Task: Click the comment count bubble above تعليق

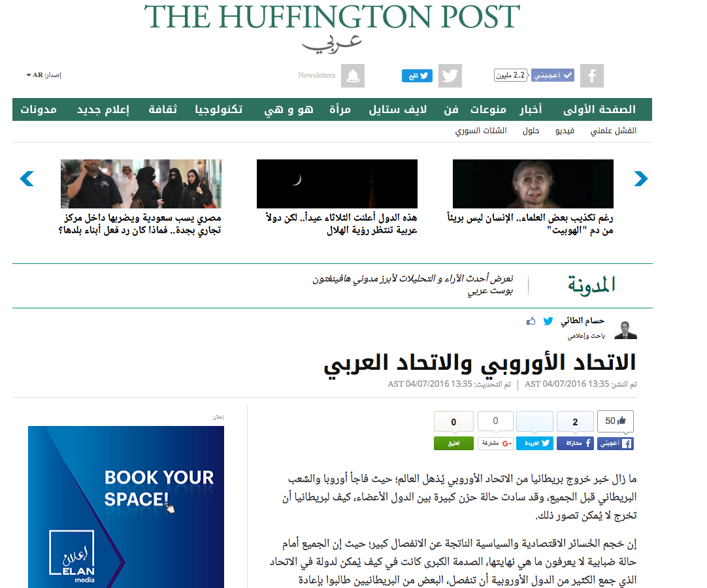Action: coord(453,421)
